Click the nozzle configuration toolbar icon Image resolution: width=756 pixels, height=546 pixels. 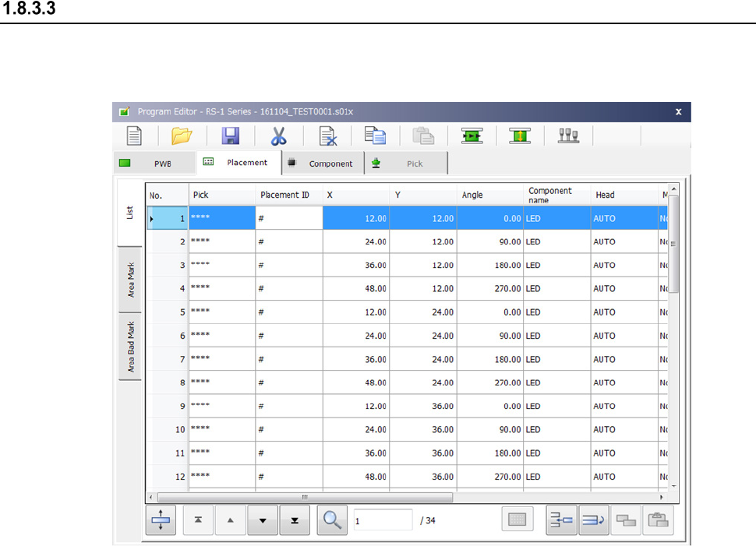click(x=569, y=136)
